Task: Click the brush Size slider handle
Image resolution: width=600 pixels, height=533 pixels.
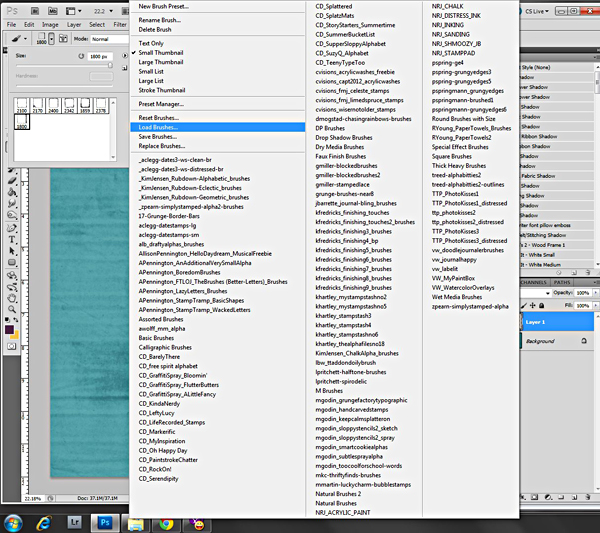Action: (x=110, y=65)
